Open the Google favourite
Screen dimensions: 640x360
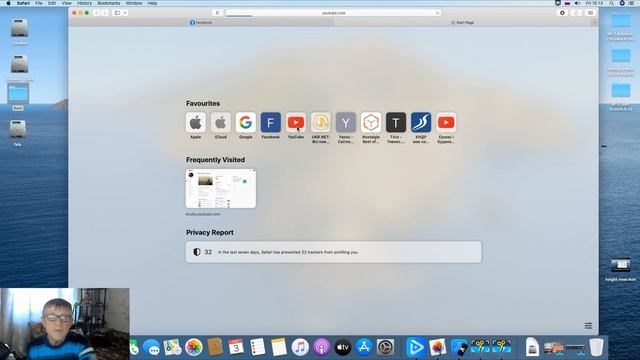coord(246,122)
